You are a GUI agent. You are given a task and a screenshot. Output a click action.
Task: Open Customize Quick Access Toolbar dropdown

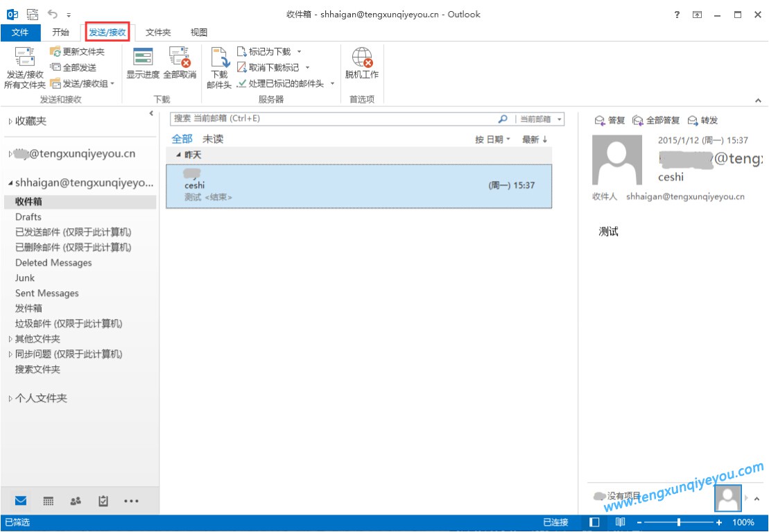tap(69, 15)
